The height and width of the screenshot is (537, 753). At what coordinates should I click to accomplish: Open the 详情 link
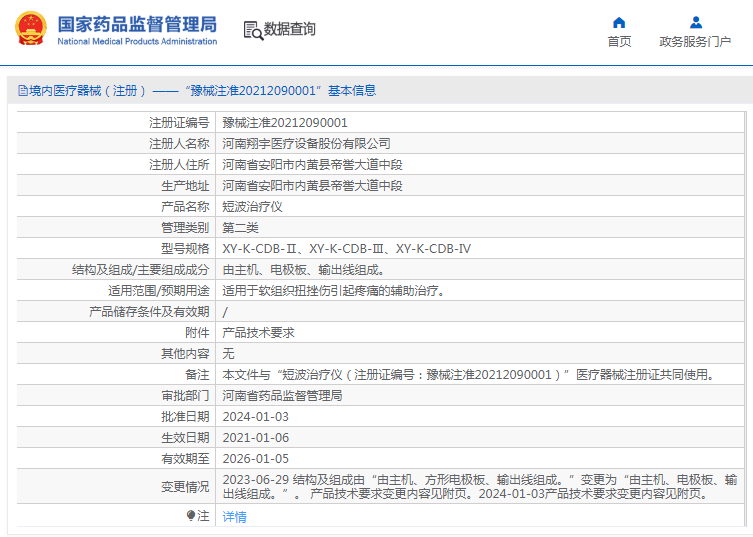(x=234, y=516)
